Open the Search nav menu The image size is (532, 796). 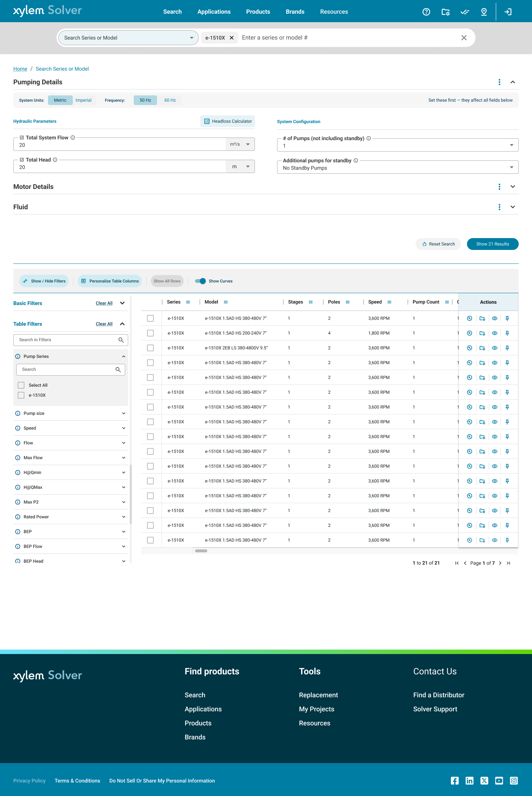coord(173,12)
